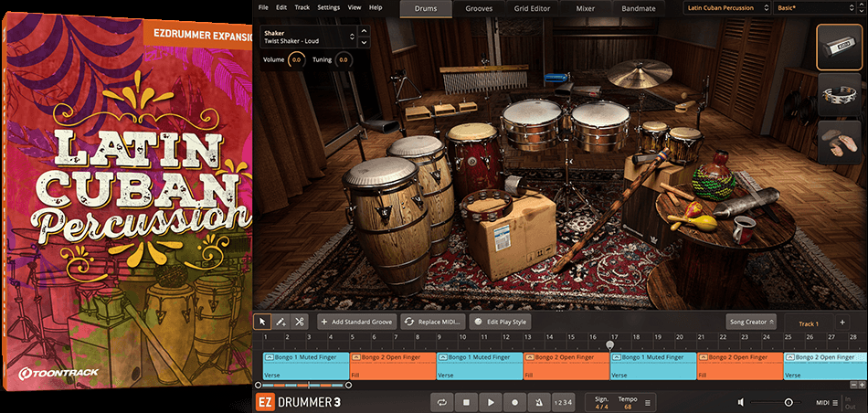Open the Help menu
This screenshot has width=868, height=413.
coord(376,7)
